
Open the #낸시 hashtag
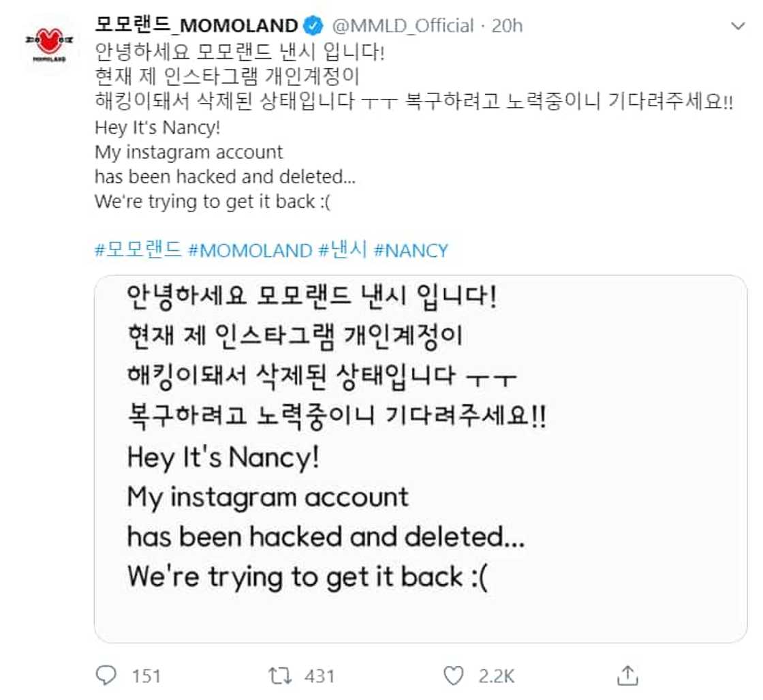pyautogui.click(x=343, y=251)
